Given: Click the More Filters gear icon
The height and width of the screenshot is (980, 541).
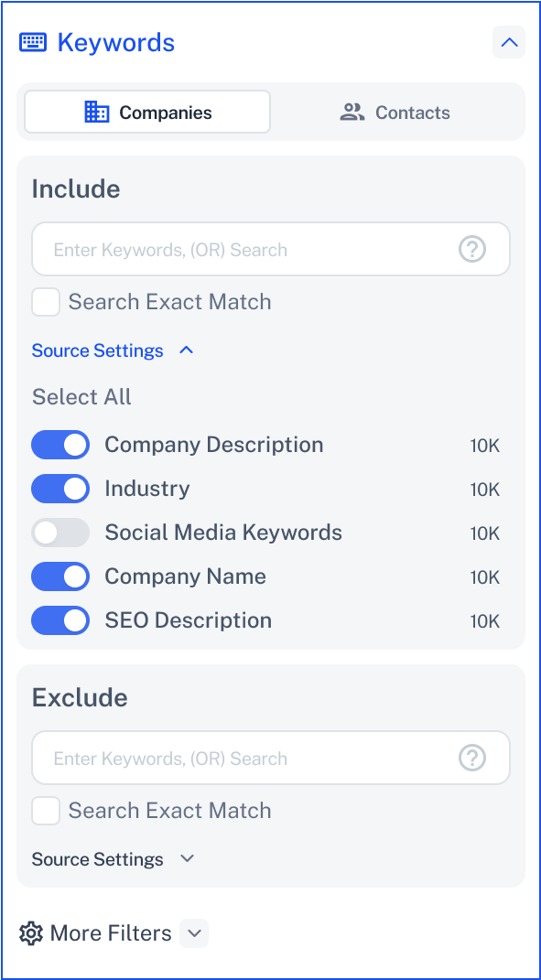Looking at the screenshot, I should (x=30, y=933).
